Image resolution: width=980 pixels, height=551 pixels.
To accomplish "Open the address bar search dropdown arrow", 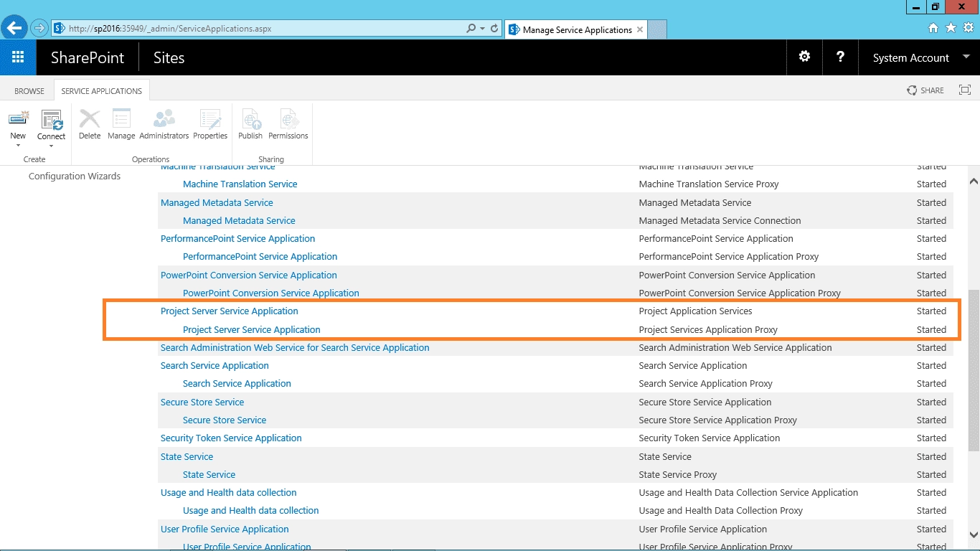I will tap(482, 29).
